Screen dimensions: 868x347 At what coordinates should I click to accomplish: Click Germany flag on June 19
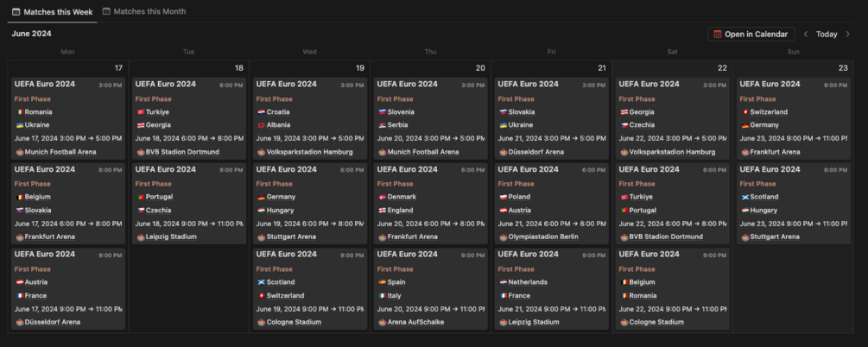pos(262,197)
